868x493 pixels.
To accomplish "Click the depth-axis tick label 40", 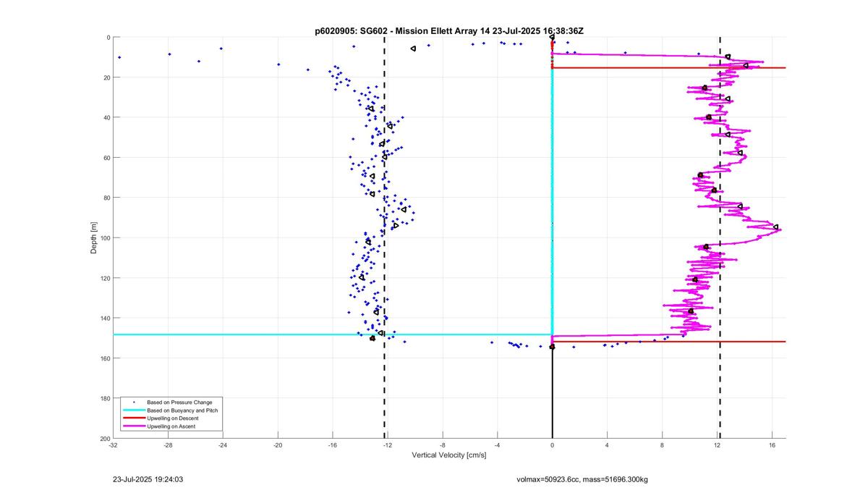I will pos(106,117).
